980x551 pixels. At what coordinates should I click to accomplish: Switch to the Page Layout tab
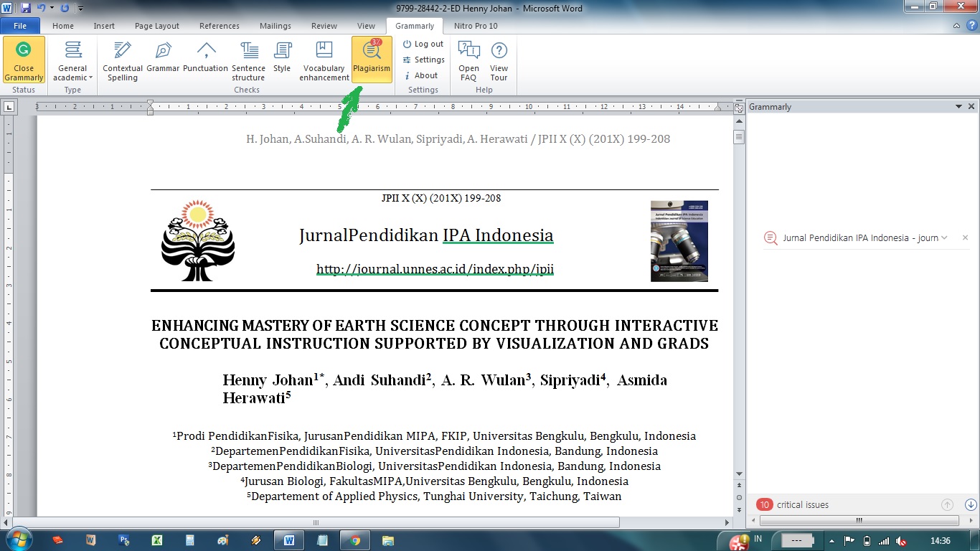157,26
